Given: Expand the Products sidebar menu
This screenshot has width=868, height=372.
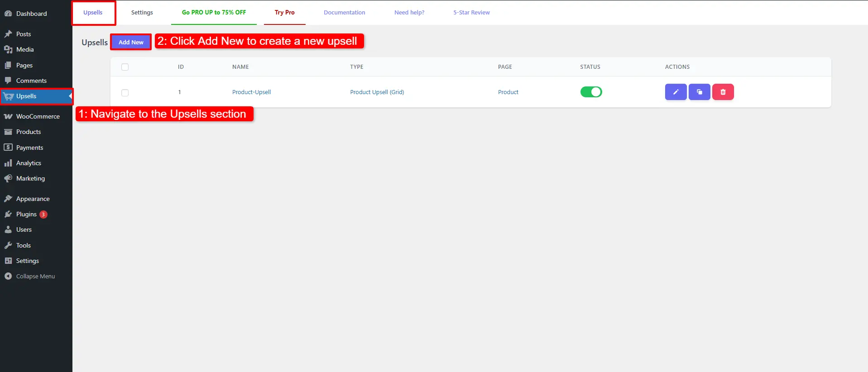Looking at the screenshot, I should [x=29, y=132].
